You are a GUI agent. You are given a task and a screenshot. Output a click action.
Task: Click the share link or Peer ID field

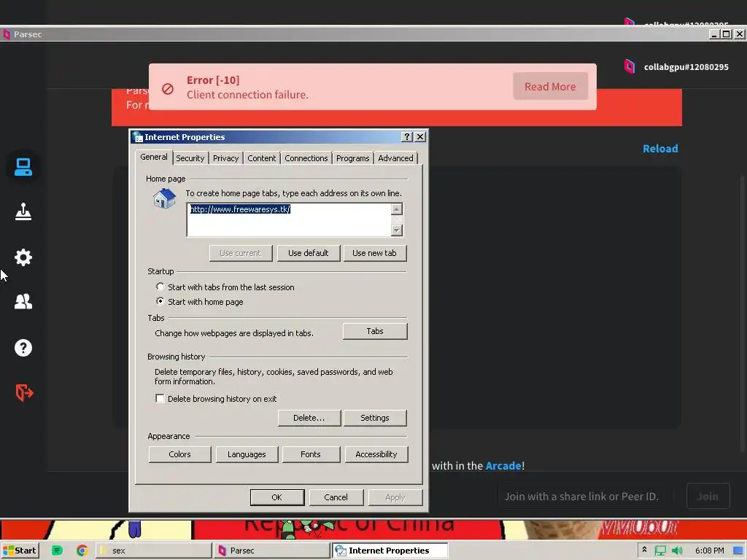(x=585, y=496)
